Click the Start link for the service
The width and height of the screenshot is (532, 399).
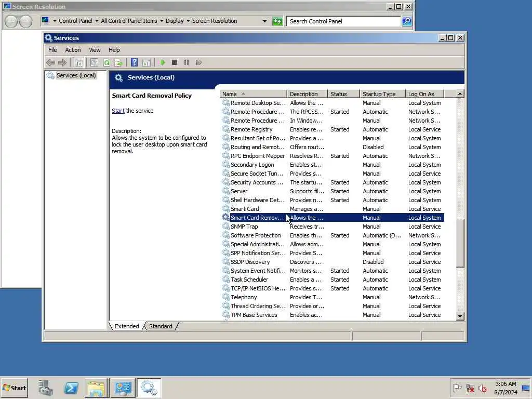(118, 111)
